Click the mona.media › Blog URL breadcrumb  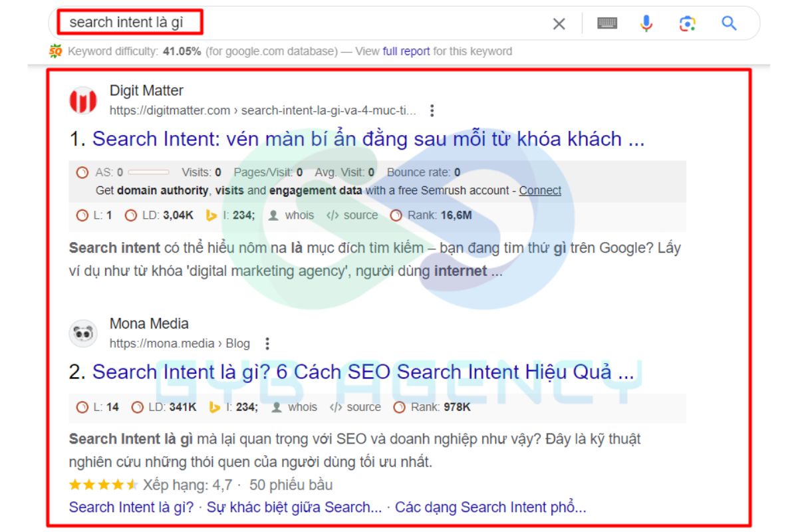(180, 344)
